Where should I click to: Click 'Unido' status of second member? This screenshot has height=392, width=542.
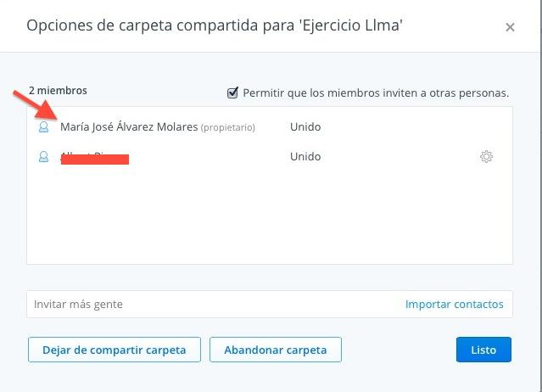305,157
